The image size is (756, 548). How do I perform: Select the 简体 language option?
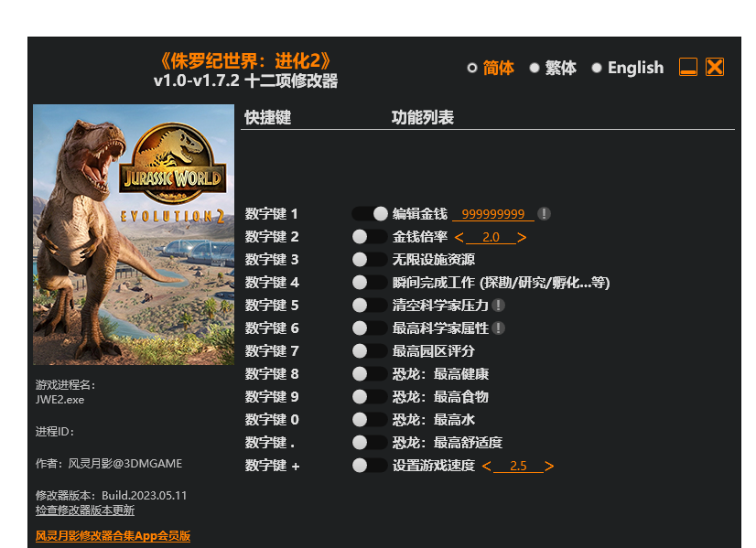click(x=491, y=68)
